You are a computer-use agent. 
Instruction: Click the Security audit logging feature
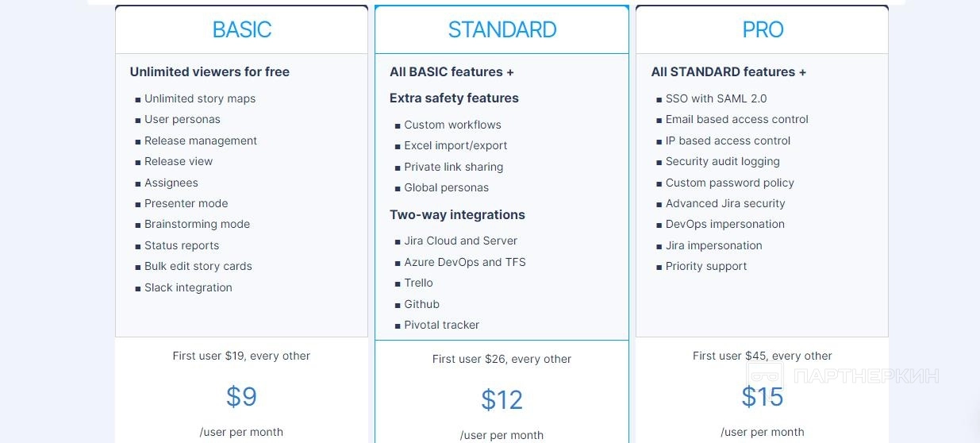pos(722,161)
